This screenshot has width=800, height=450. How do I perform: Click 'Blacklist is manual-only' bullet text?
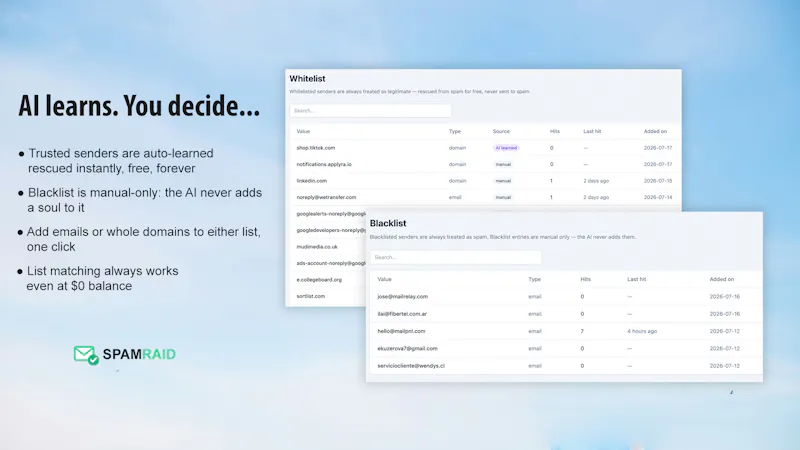(145, 200)
